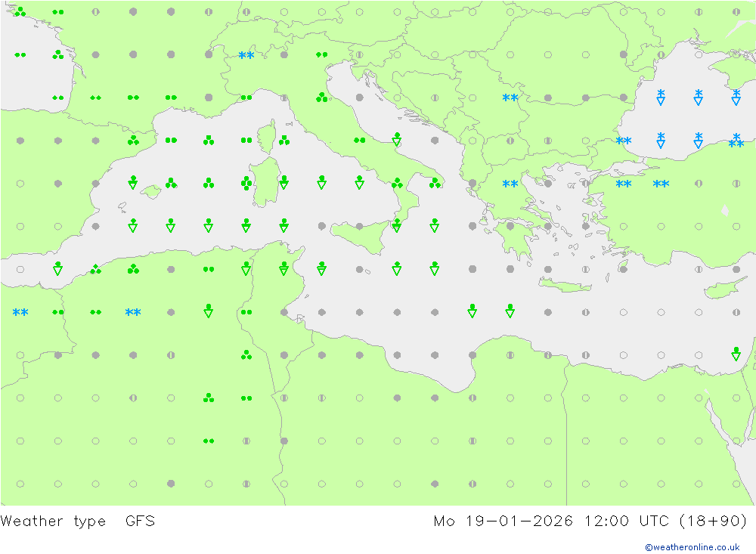Click the three-dot rain symbol over central Italy
The width and height of the screenshot is (756, 554).
tap(321, 98)
